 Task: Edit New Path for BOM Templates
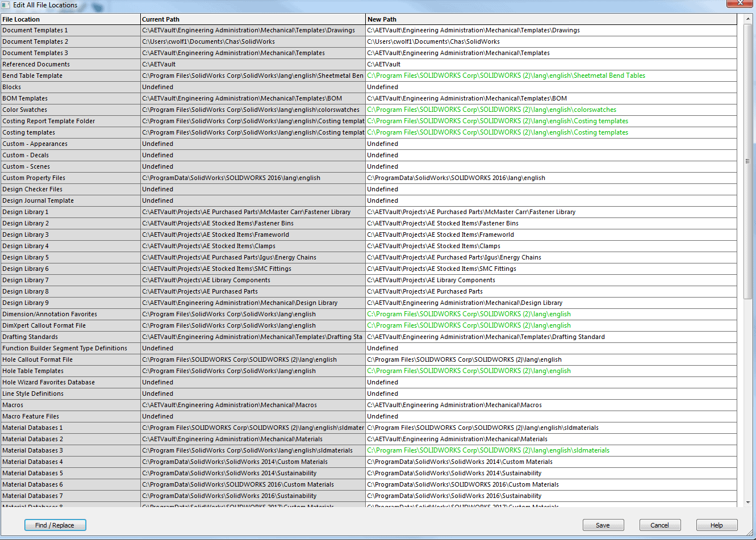pyautogui.click(x=551, y=98)
